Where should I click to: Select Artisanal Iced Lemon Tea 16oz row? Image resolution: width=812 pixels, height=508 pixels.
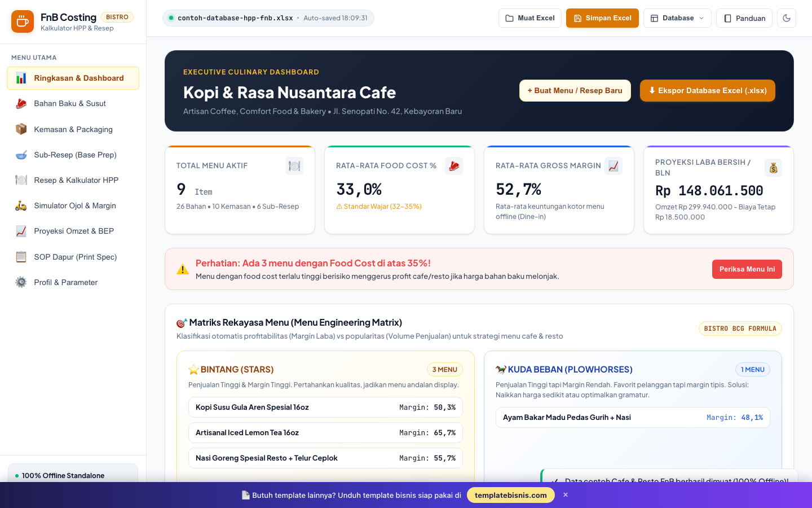tap(325, 433)
